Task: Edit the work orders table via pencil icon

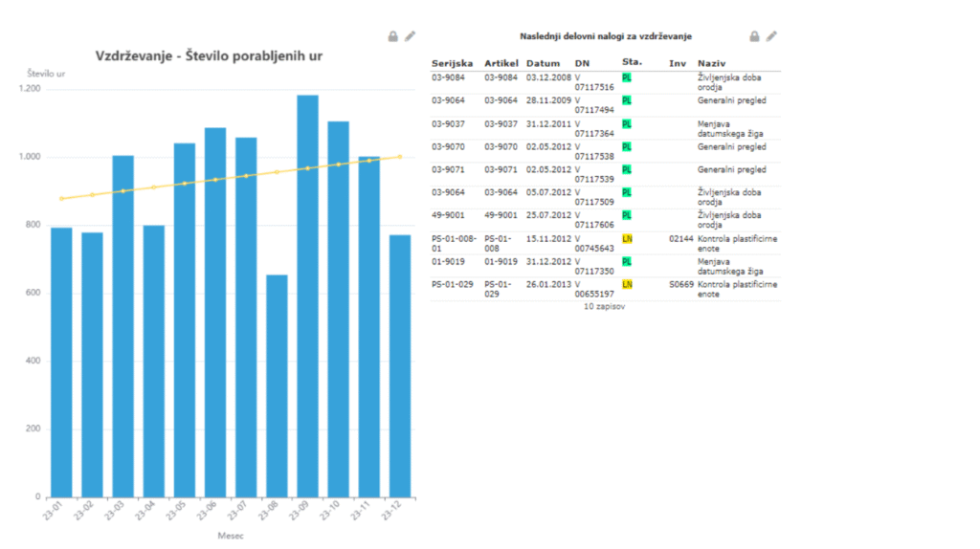Action: pos(772,36)
